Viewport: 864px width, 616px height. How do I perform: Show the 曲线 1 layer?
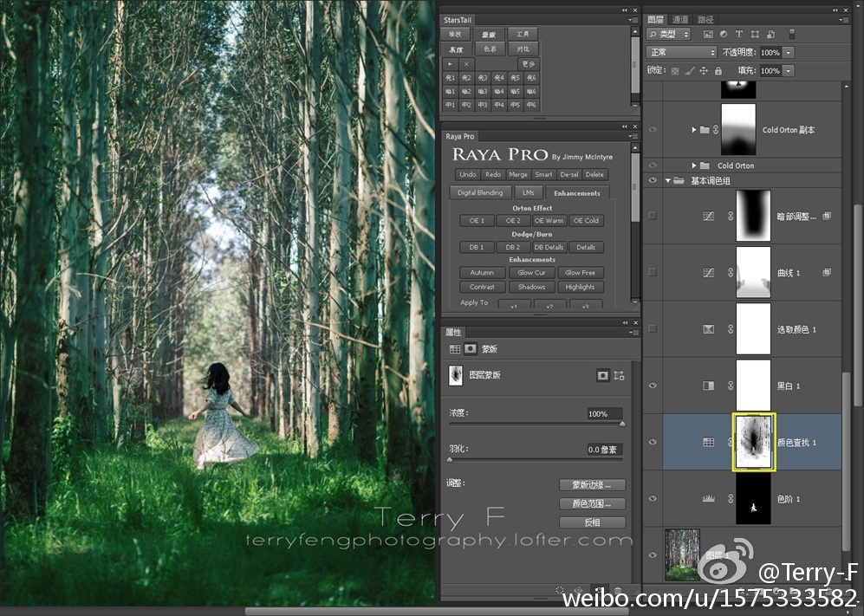653,272
